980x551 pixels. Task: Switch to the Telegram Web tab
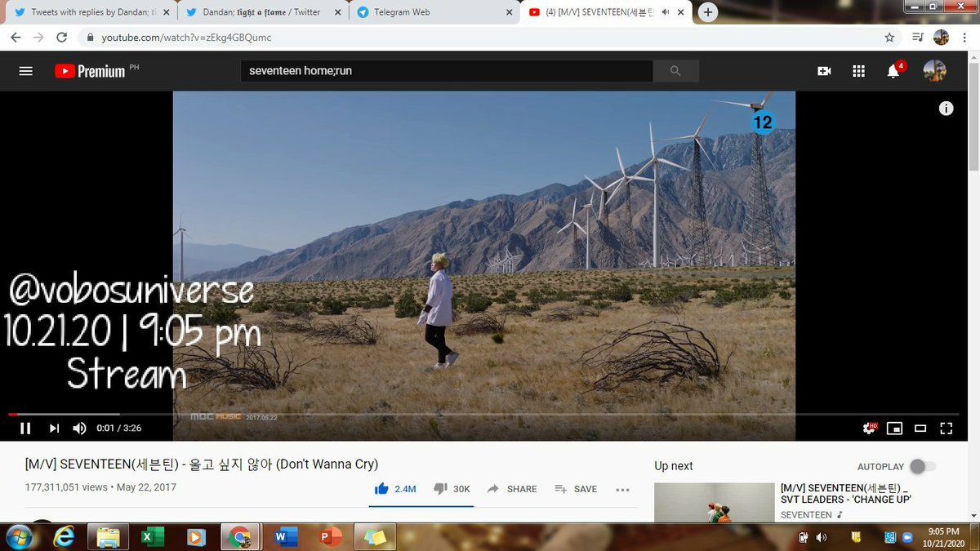pyautogui.click(x=433, y=12)
